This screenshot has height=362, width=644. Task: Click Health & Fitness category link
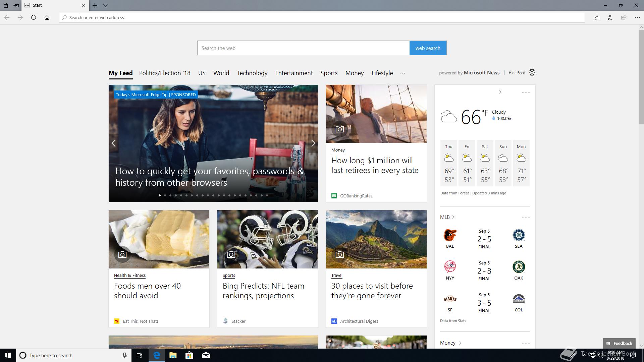130,275
